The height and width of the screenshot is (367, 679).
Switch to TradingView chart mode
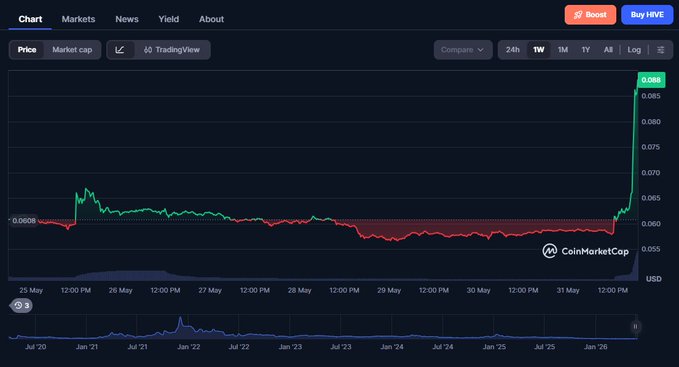[x=172, y=50]
